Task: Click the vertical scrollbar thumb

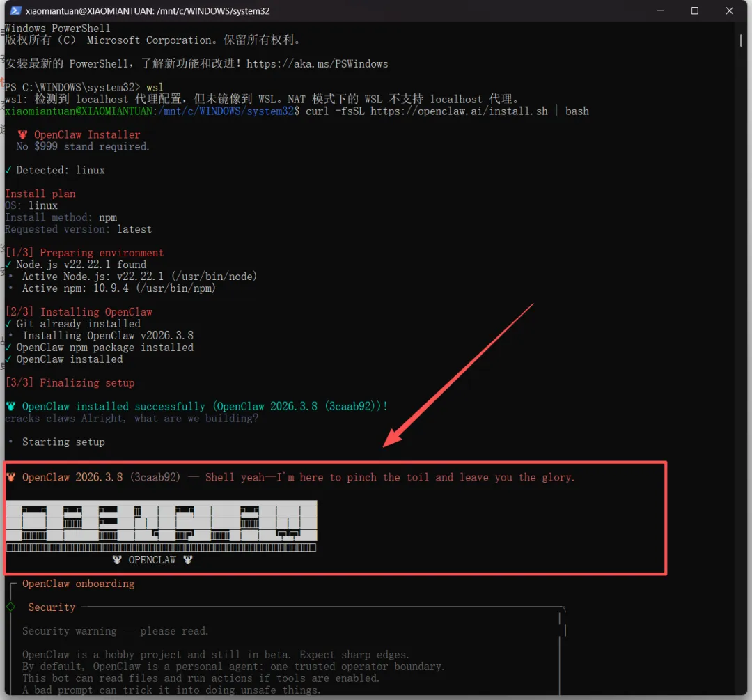Action: tap(740, 40)
